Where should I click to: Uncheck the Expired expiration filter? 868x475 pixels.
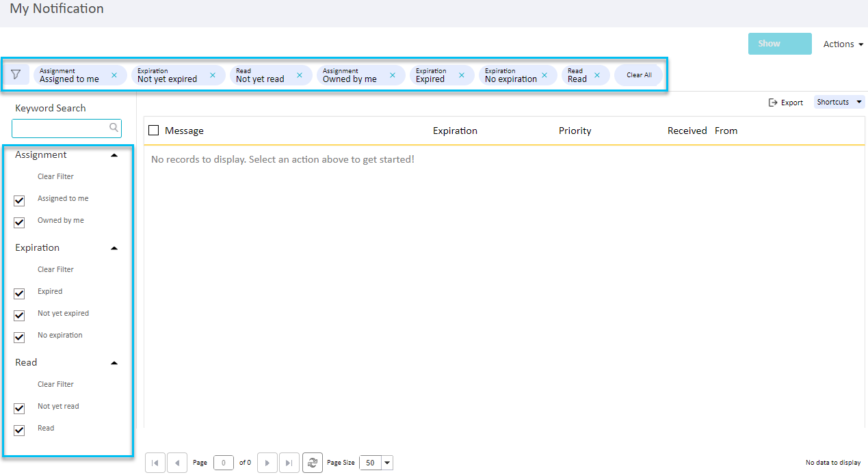(18, 293)
